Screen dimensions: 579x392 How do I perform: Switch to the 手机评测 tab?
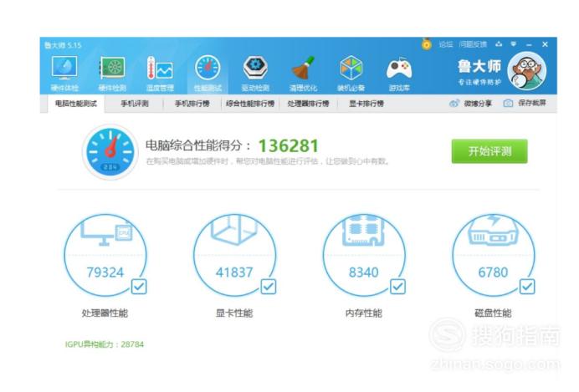[x=135, y=104]
